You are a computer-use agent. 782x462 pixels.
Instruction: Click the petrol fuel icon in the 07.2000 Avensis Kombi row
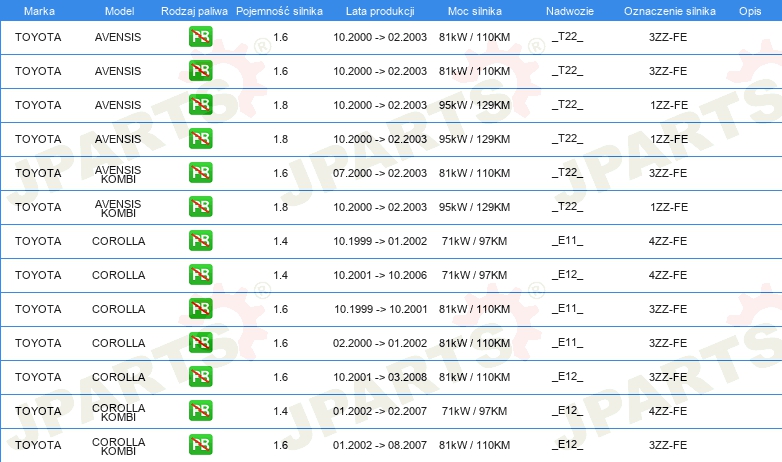tap(200, 173)
